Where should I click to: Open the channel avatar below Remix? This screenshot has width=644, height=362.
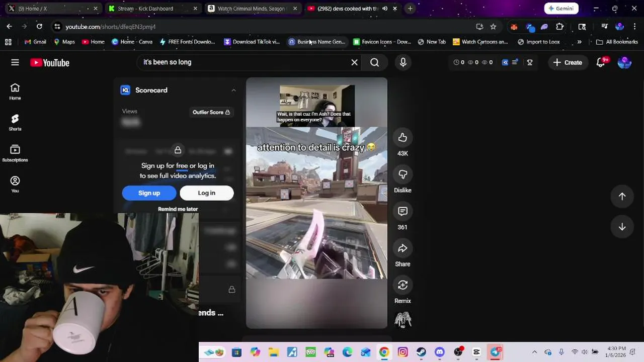(403, 320)
